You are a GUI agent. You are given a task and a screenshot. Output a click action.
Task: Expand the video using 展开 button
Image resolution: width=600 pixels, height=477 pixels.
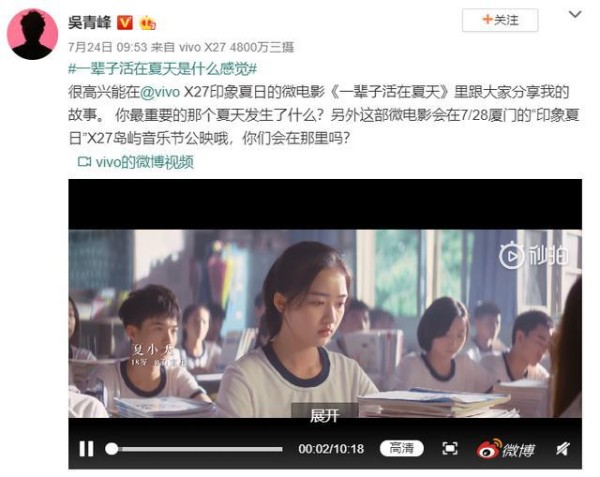324,415
